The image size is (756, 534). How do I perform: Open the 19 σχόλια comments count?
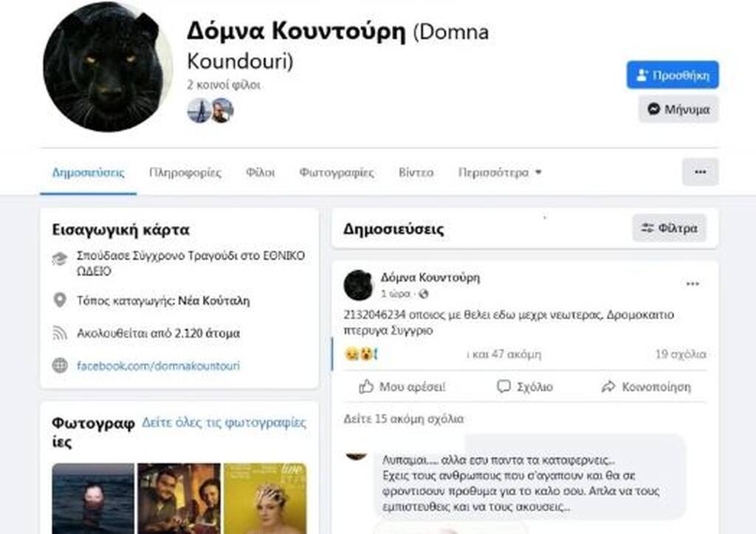[680, 354]
